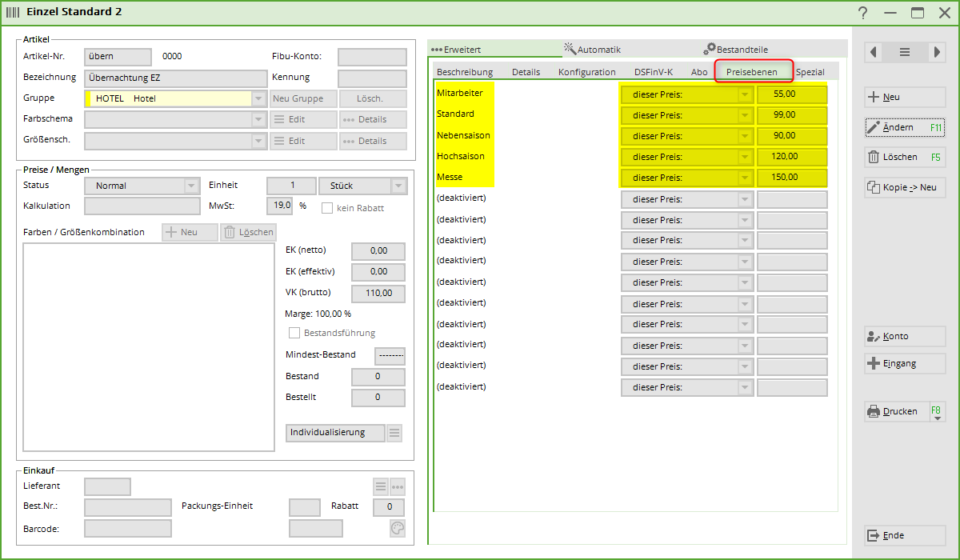Open the Status dropdown set to Normal
Viewport: 960px width, 560px height.
coord(191,186)
